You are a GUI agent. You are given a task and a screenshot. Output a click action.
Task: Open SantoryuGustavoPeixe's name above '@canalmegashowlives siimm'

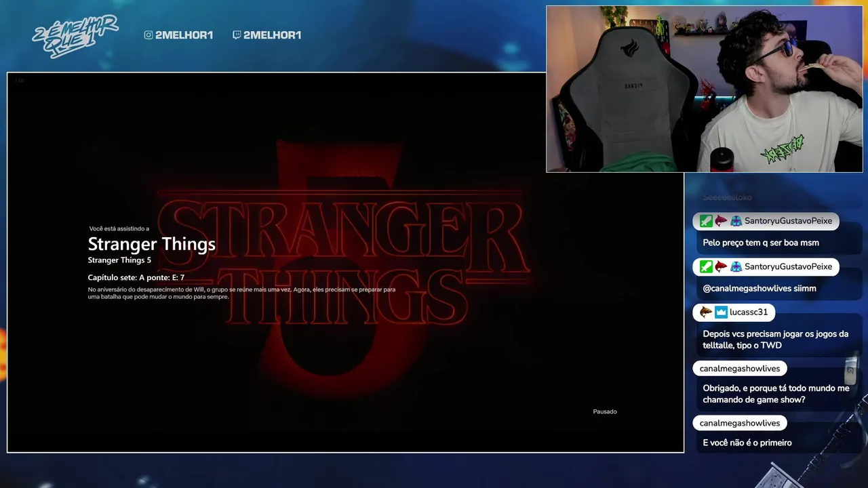[x=788, y=267]
